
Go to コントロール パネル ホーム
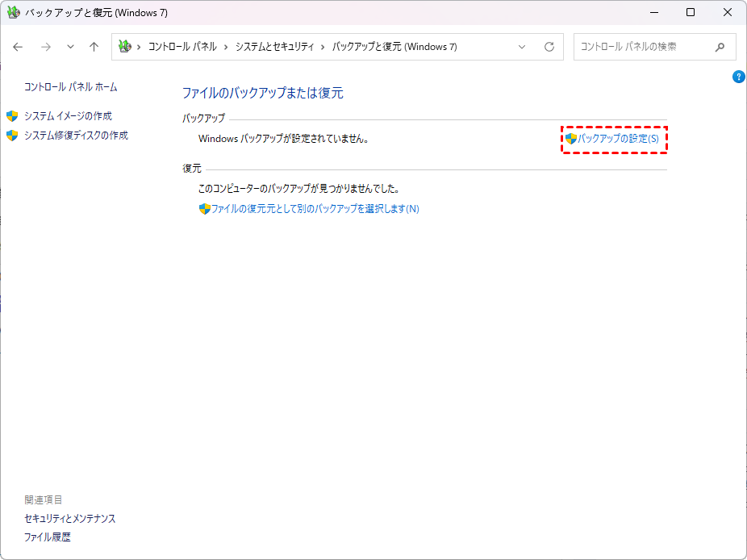pos(71,86)
